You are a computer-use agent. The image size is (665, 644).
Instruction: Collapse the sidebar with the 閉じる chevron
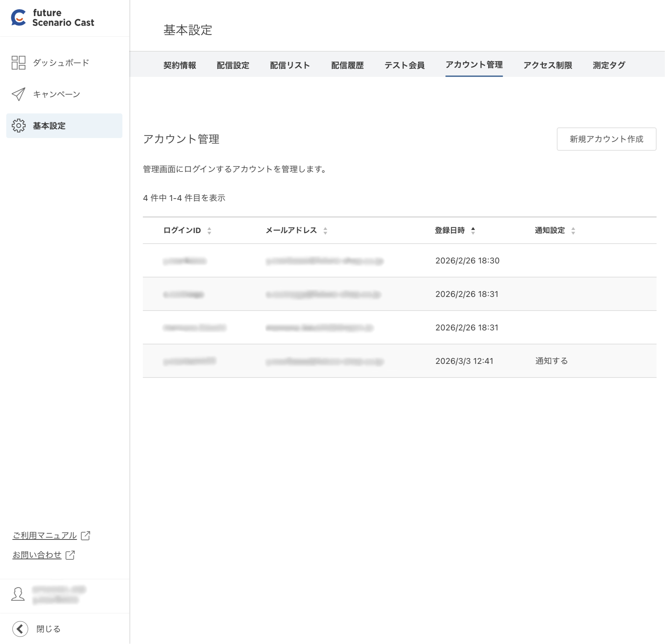[x=19, y=629]
